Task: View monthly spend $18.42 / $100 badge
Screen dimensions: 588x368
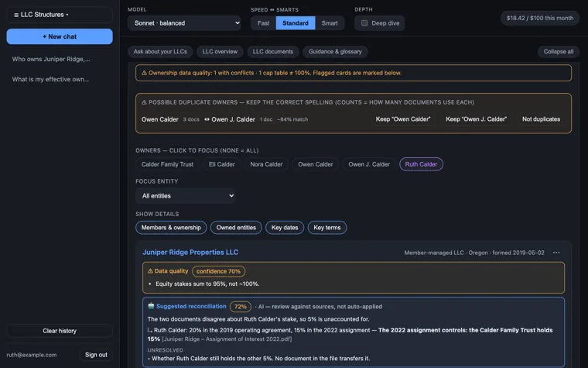Action: click(x=539, y=18)
